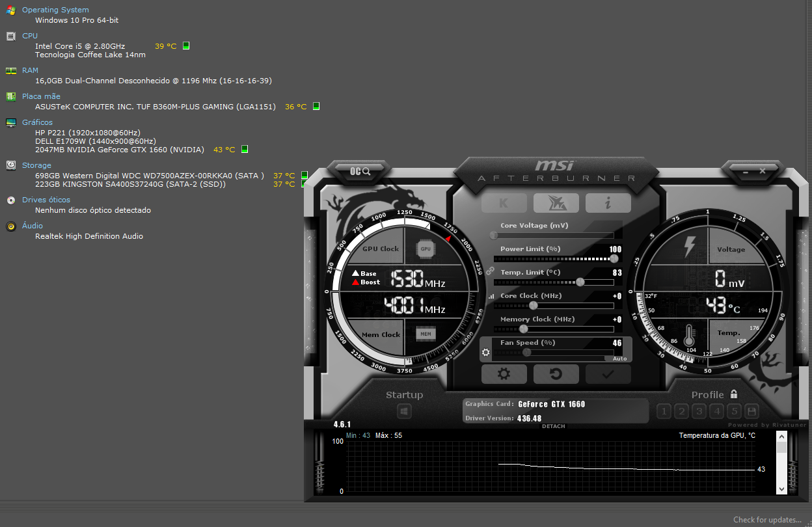Click the graph scrollbar thumb
This screenshot has width=812, height=527.
[782, 446]
